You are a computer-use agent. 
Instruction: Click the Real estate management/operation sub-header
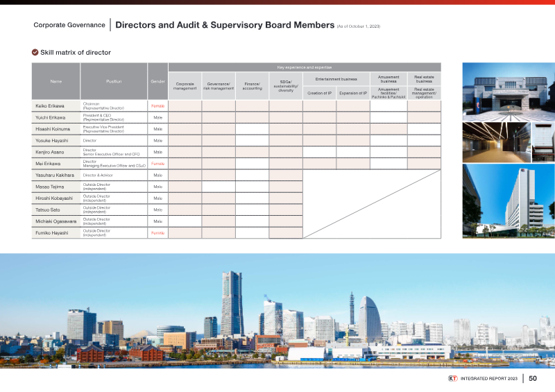(x=424, y=93)
